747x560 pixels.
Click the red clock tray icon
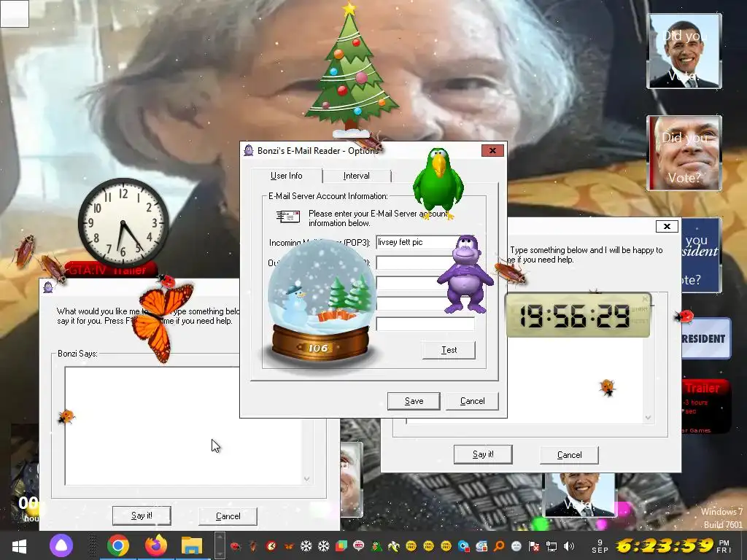[x=271, y=545]
